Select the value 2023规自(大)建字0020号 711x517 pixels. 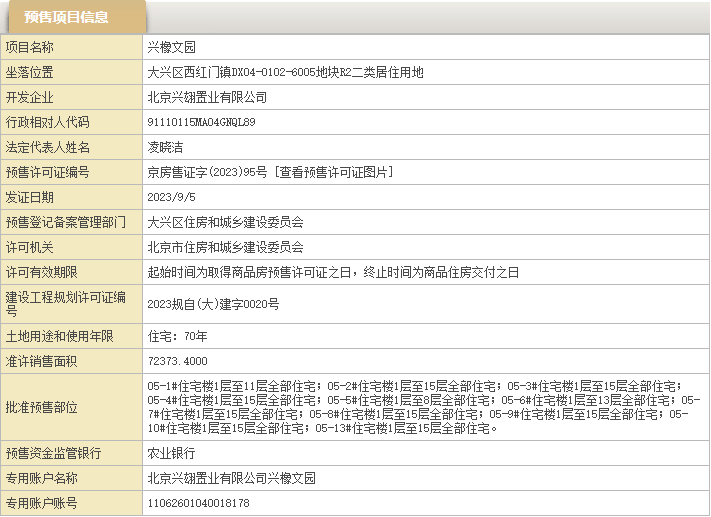click(x=213, y=304)
